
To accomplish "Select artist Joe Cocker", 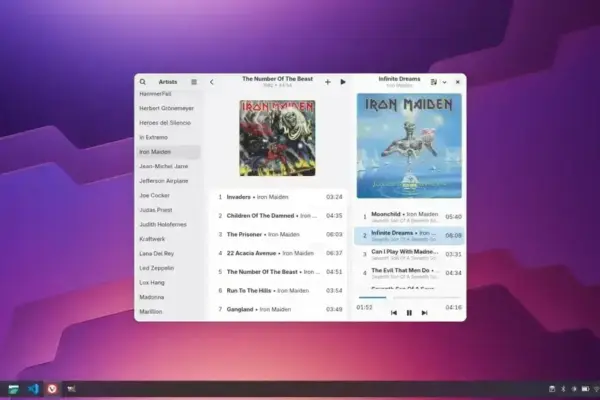I will point(168,196).
